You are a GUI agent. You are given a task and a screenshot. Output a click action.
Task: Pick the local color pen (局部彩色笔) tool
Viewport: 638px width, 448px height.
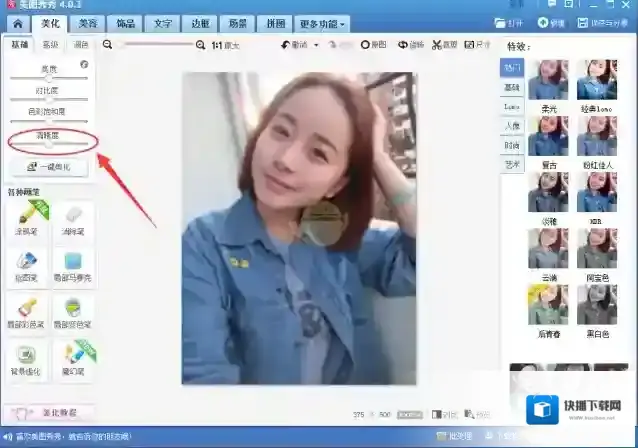tap(26, 312)
